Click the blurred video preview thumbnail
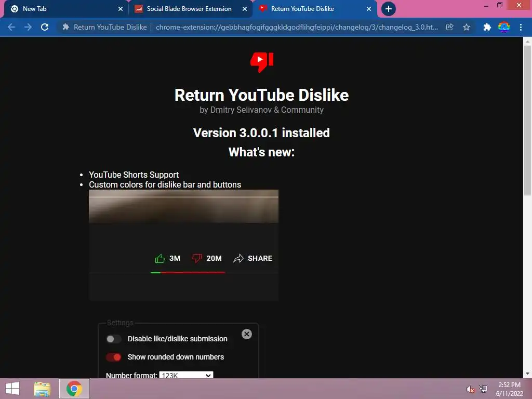 tap(183, 206)
